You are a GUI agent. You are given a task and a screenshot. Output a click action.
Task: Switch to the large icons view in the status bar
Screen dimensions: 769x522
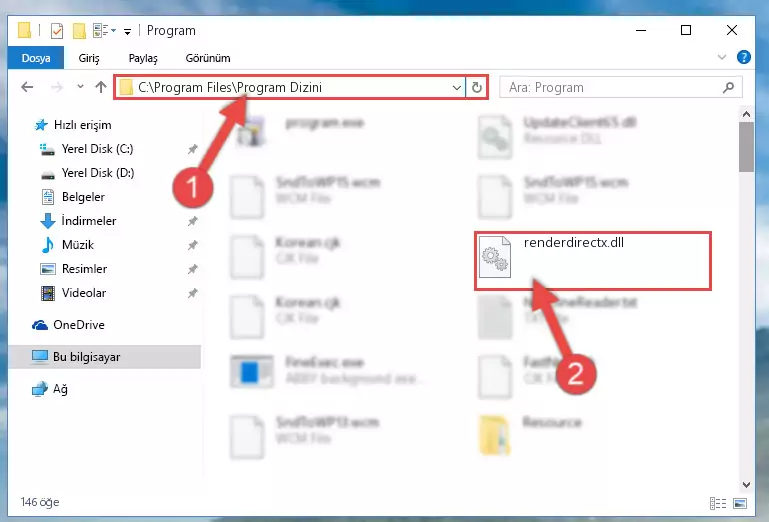click(x=740, y=503)
